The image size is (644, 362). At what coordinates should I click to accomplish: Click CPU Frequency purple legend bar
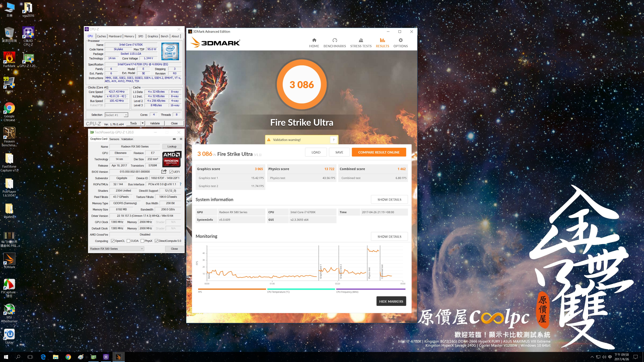370,289
